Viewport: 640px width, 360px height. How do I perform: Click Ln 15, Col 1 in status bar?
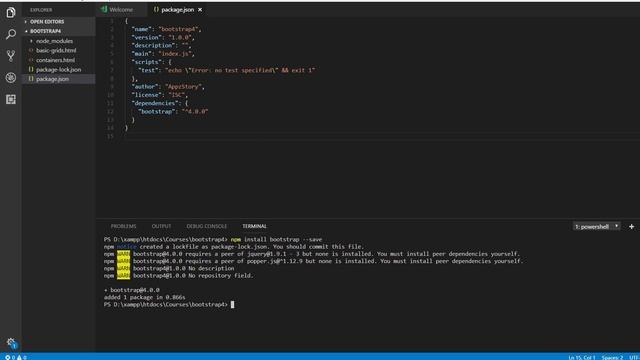[x=582, y=357]
